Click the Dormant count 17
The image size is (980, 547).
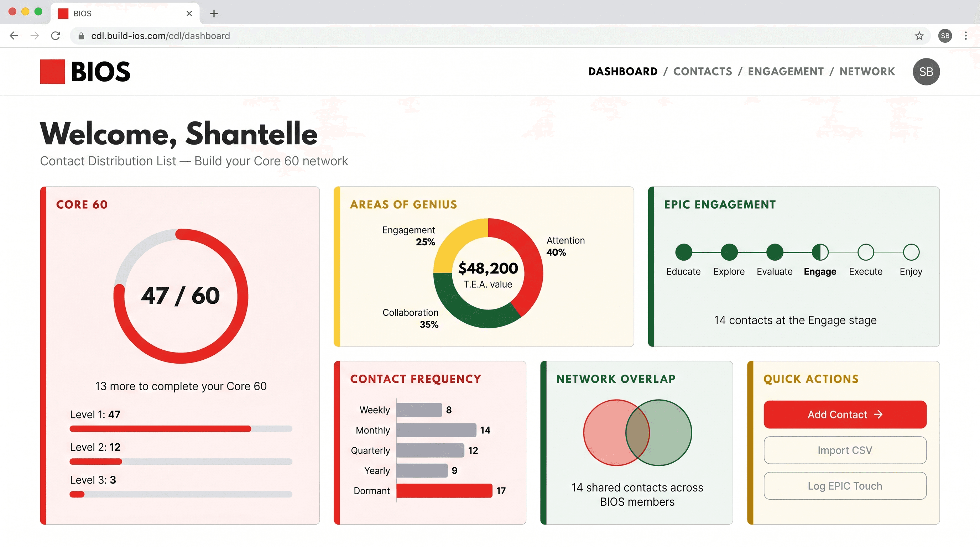501,490
